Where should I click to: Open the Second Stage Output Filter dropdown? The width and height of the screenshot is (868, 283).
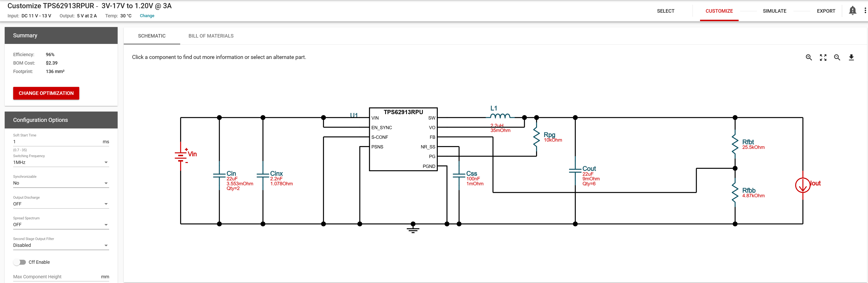click(x=61, y=245)
